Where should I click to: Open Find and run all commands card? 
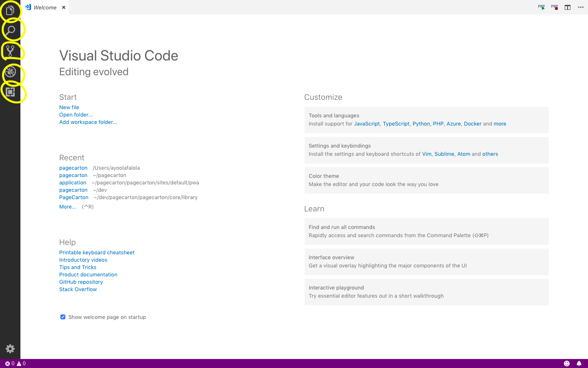[426, 231]
